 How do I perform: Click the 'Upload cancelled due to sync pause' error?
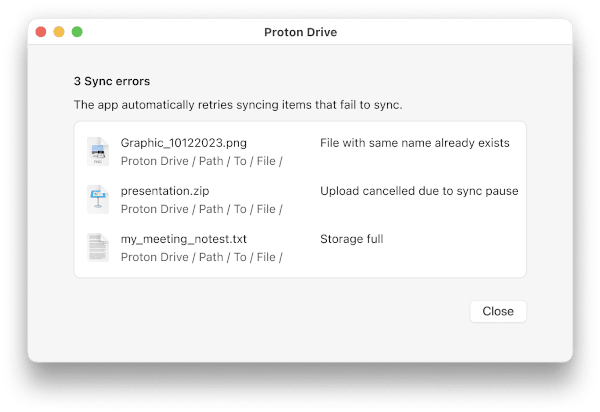click(x=419, y=191)
